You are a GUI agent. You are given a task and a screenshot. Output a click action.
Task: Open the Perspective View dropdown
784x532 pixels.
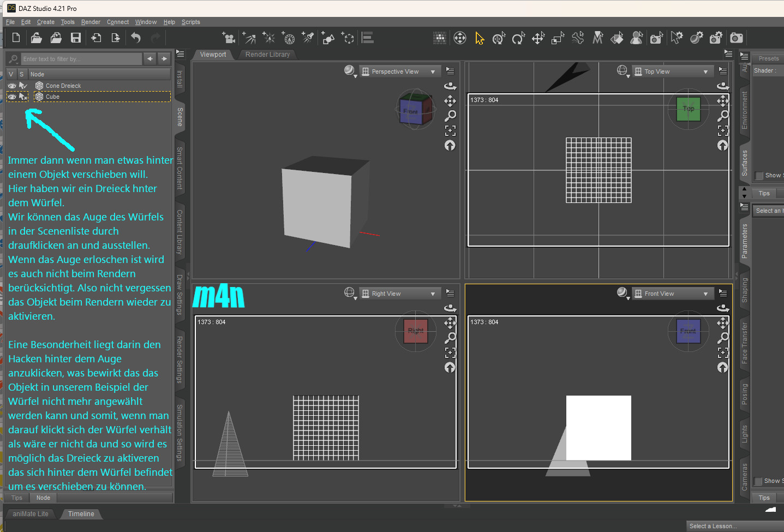pos(400,71)
